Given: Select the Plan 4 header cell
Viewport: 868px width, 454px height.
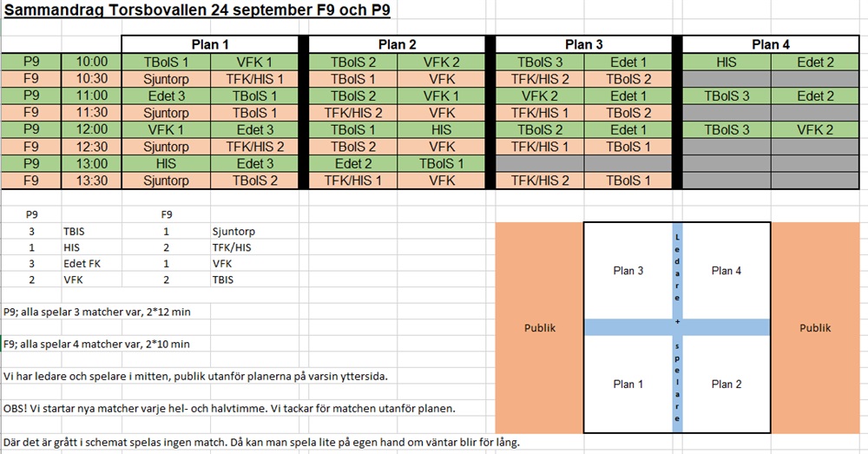Looking at the screenshot, I should pyautogui.click(x=771, y=44).
